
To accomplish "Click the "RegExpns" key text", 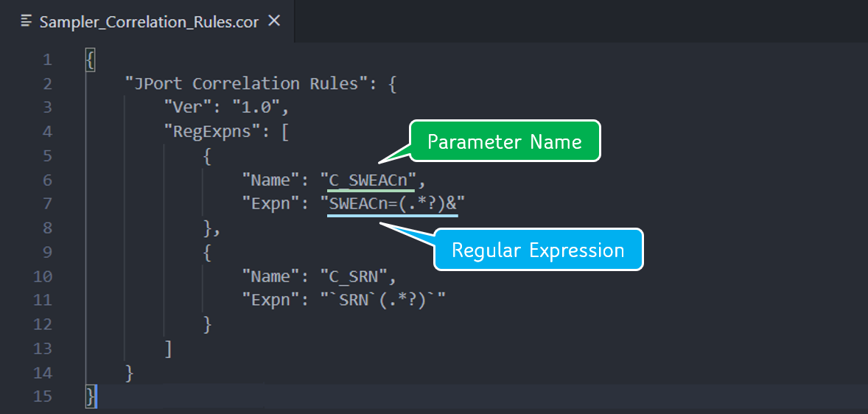I will coord(214,132).
